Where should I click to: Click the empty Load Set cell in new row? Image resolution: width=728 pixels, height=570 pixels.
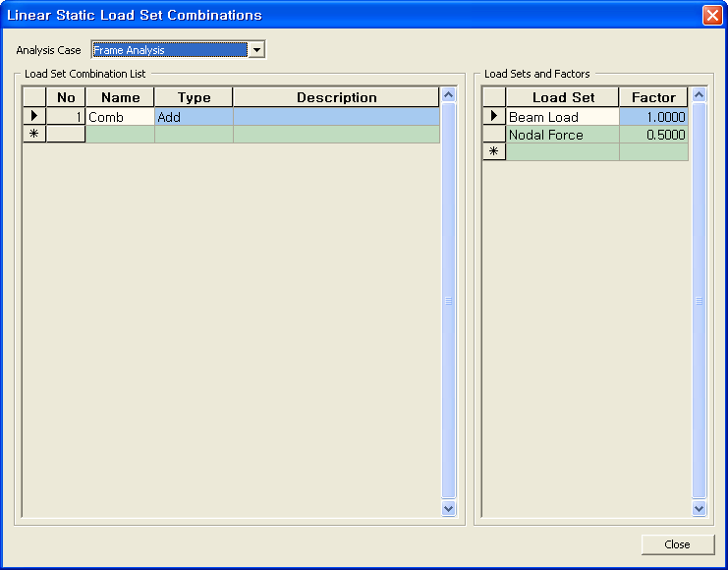(562, 152)
